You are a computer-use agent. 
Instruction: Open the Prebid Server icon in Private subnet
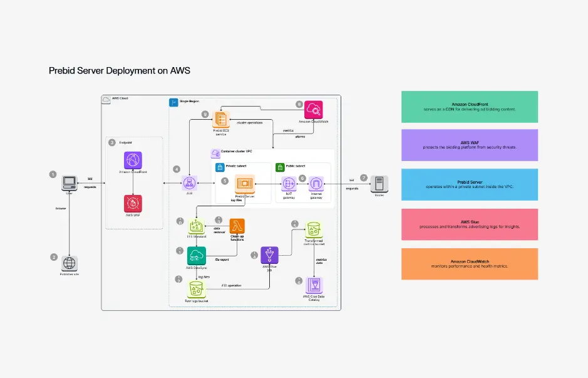pos(245,183)
